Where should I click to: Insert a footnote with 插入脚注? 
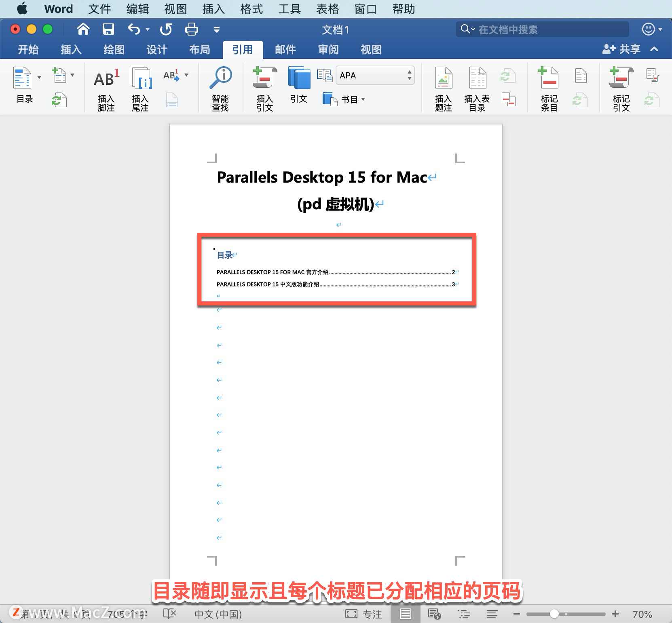click(106, 90)
